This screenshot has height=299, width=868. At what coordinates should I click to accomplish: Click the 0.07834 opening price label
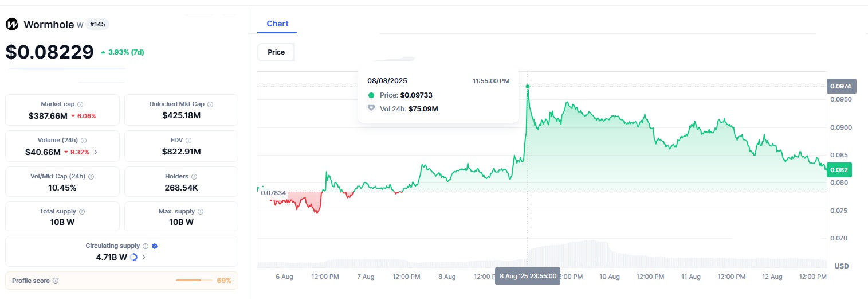click(273, 193)
